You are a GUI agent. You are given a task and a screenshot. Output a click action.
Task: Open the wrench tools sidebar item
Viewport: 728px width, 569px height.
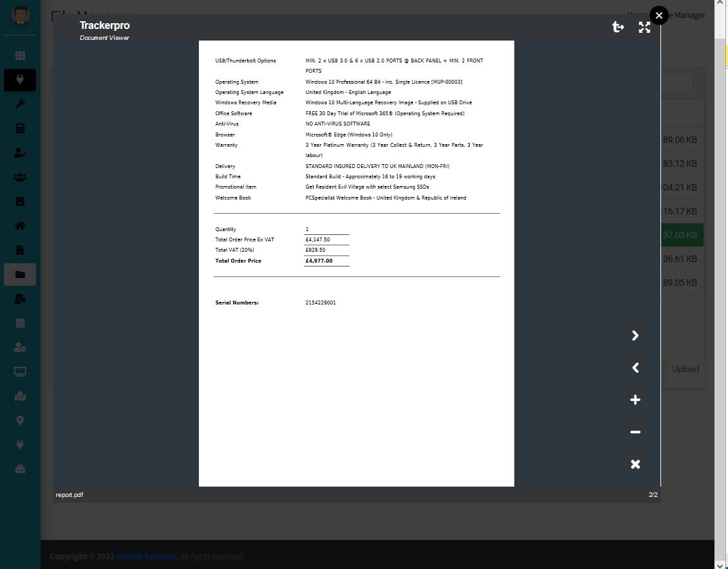coord(20,104)
